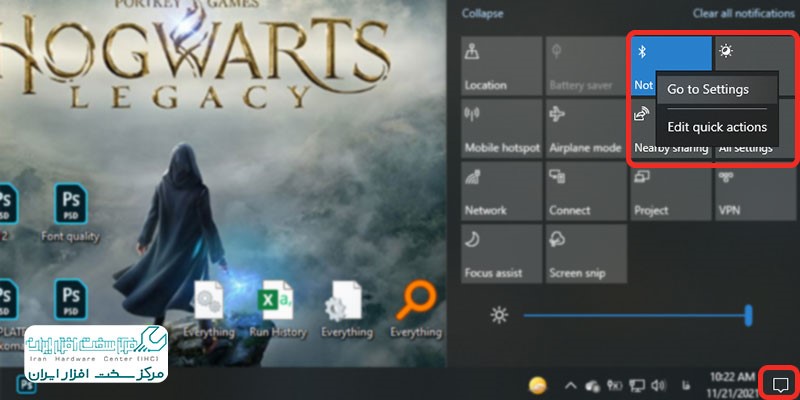This screenshot has height=400, width=800.
Task: Toggle the Mobile hotspot tile
Action: pos(502,129)
